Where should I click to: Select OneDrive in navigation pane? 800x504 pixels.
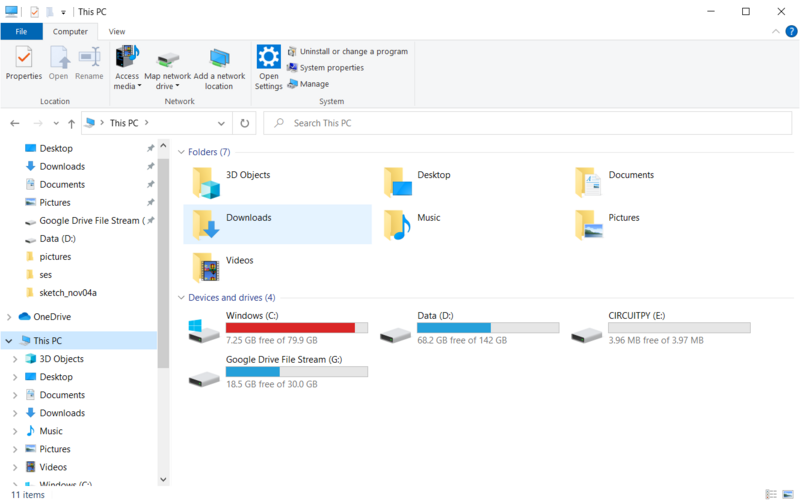[x=52, y=317]
